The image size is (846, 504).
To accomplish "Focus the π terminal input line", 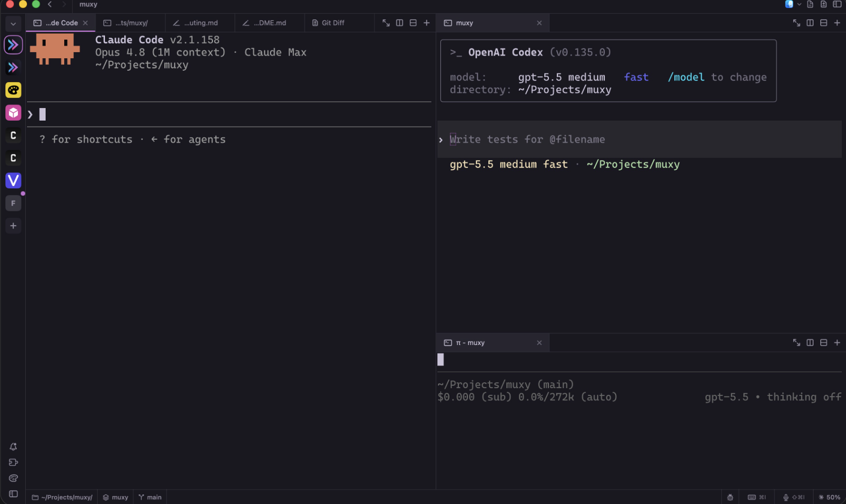I will click(x=640, y=359).
